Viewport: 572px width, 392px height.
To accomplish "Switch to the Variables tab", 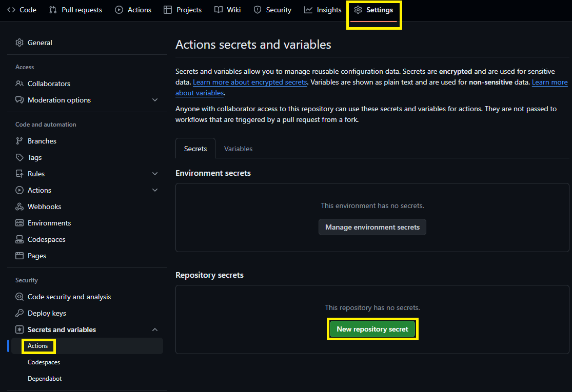I will pos(238,149).
